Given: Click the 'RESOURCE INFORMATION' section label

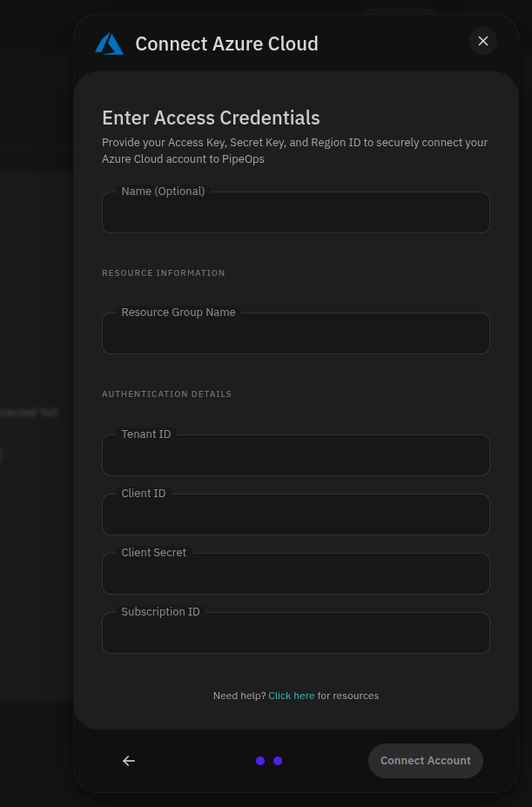Looking at the screenshot, I should pos(163,273).
